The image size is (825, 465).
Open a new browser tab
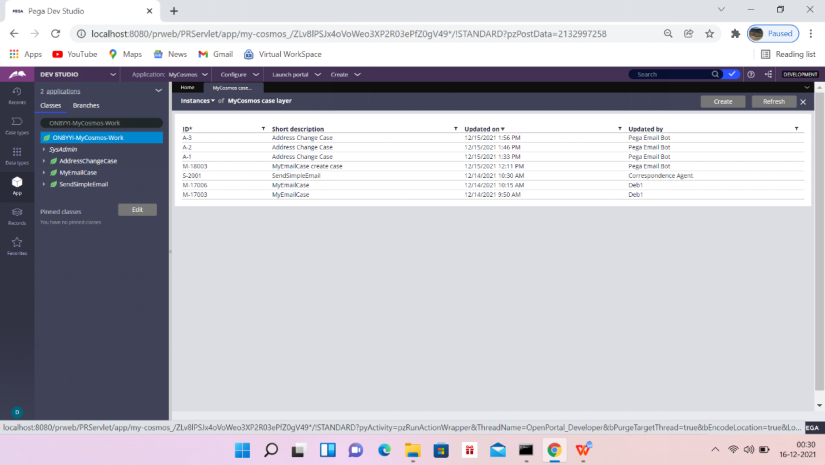point(174,11)
